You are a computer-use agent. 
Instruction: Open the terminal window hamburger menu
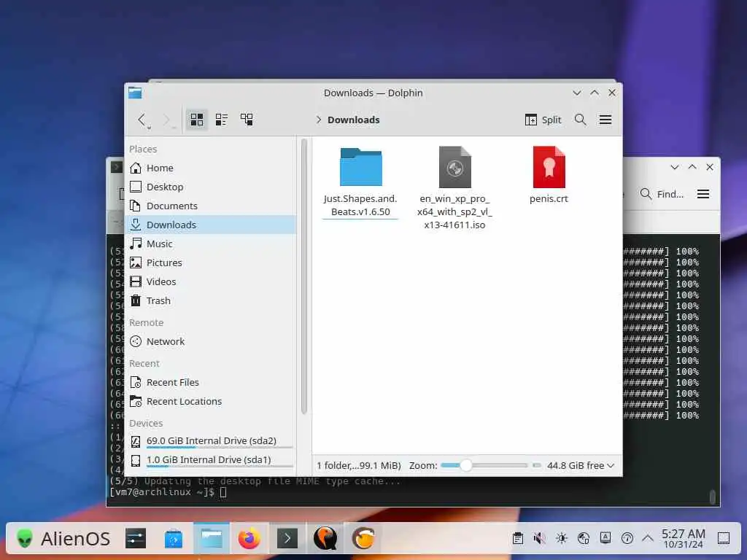pos(703,194)
